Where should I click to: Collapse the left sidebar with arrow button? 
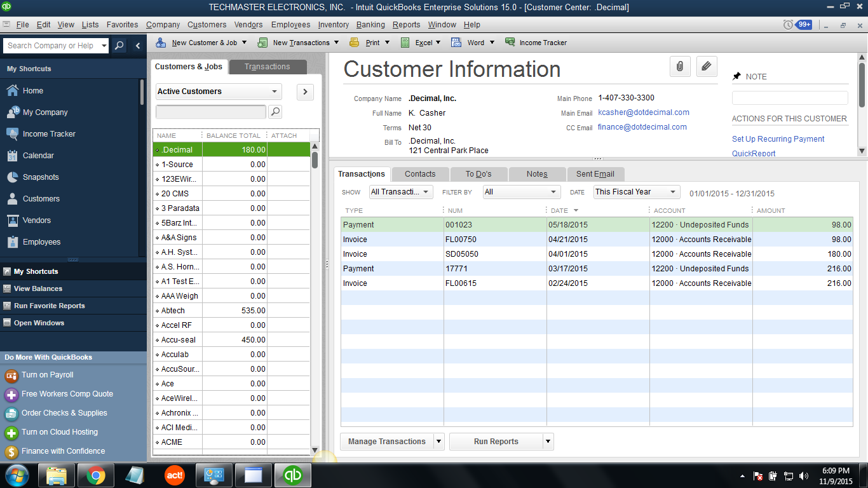click(138, 46)
